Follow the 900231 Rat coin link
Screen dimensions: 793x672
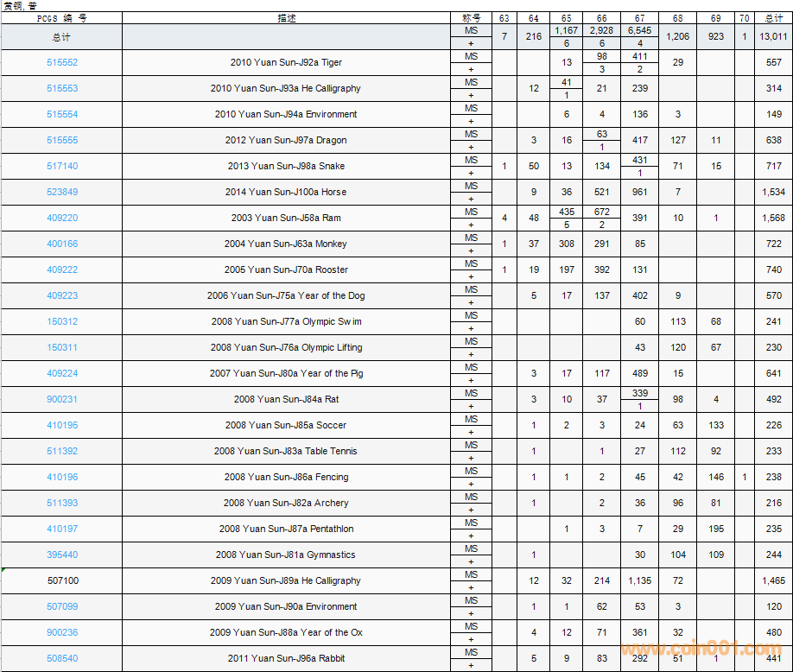(61, 400)
